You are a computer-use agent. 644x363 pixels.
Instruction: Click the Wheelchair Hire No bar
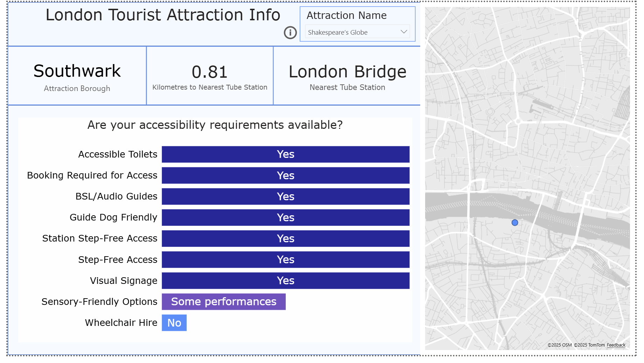[x=174, y=322]
